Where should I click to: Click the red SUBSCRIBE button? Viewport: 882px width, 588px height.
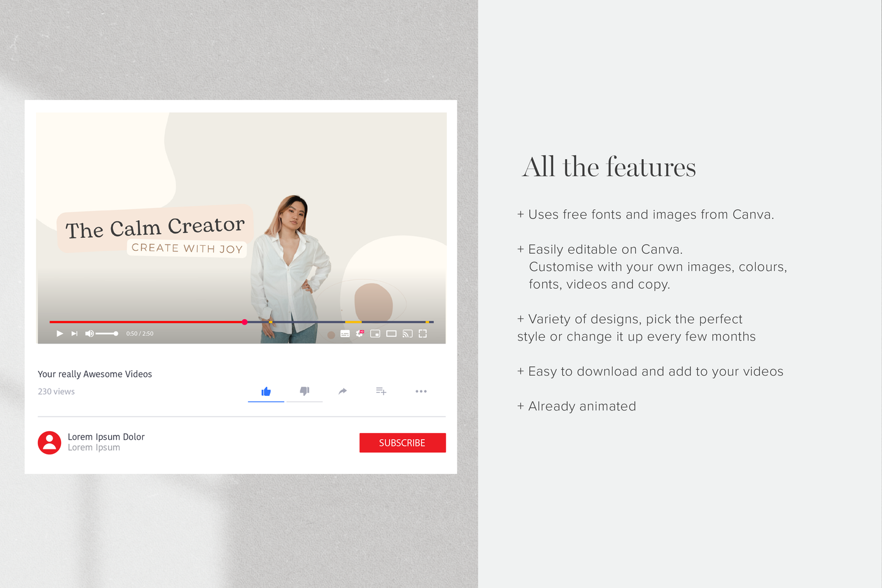[x=402, y=443]
